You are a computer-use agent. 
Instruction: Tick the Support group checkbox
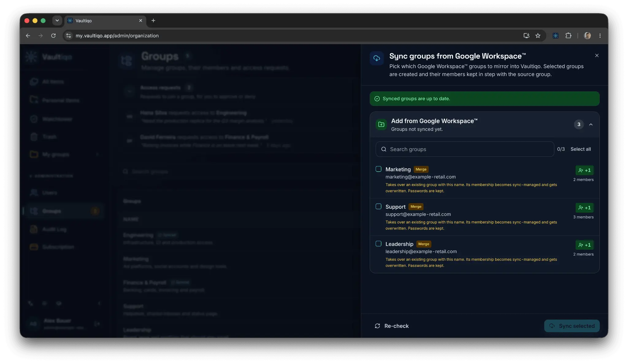pyautogui.click(x=378, y=207)
